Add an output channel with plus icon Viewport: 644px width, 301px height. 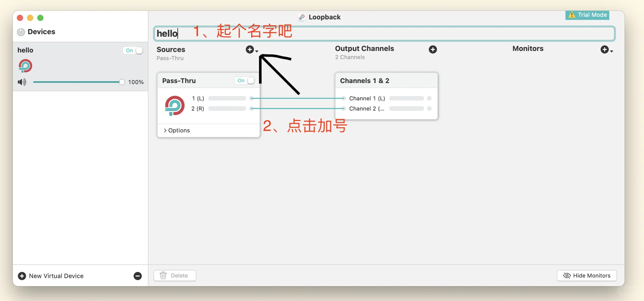tap(433, 50)
